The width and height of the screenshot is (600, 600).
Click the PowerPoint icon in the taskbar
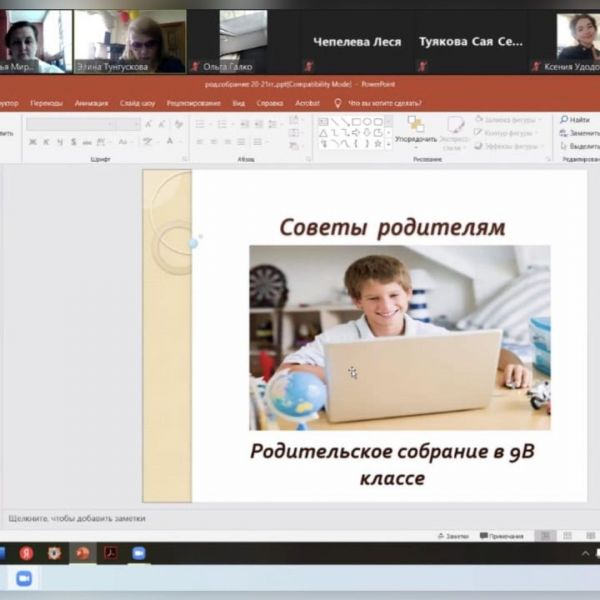[x=83, y=553]
